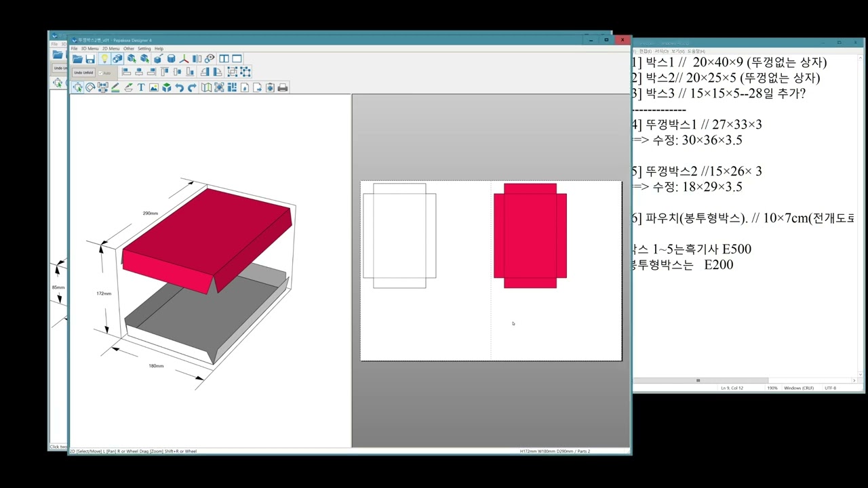
Task: Click Notepad horizontal scrollbar thumb
Action: point(698,381)
